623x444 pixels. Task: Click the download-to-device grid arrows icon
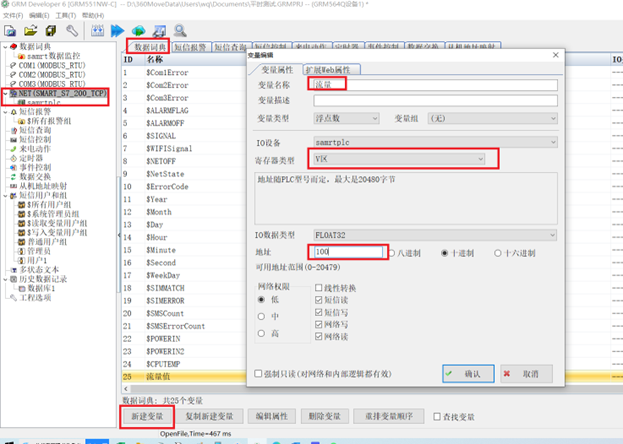click(97, 31)
